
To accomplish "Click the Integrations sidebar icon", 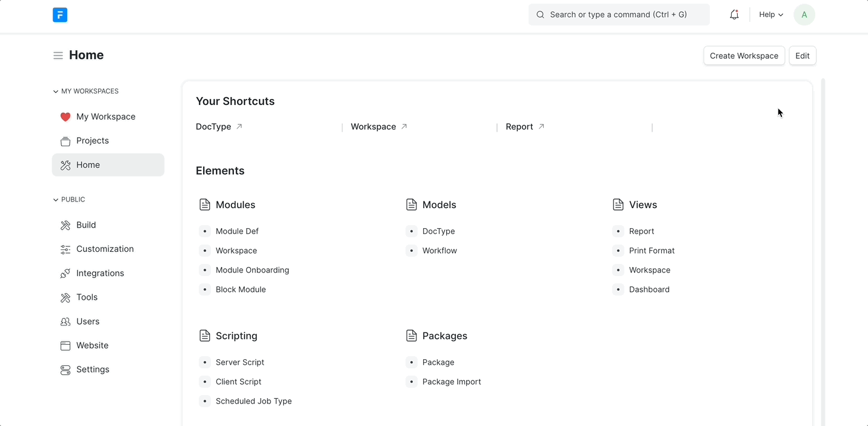I will (65, 274).
